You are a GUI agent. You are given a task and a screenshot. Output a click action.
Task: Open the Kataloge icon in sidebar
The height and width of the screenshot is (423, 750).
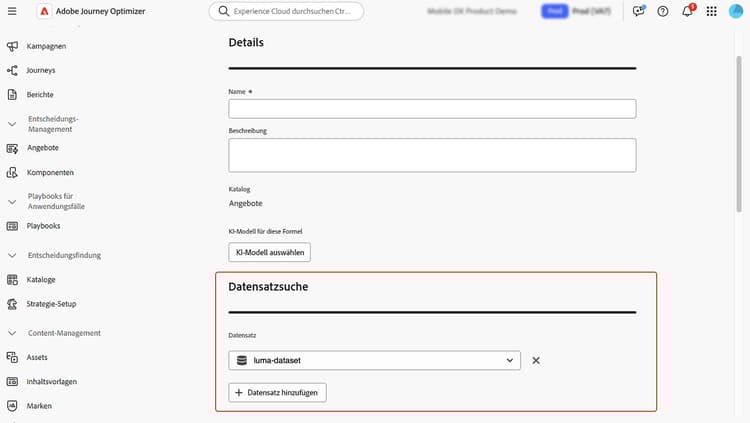click(12, 279)
